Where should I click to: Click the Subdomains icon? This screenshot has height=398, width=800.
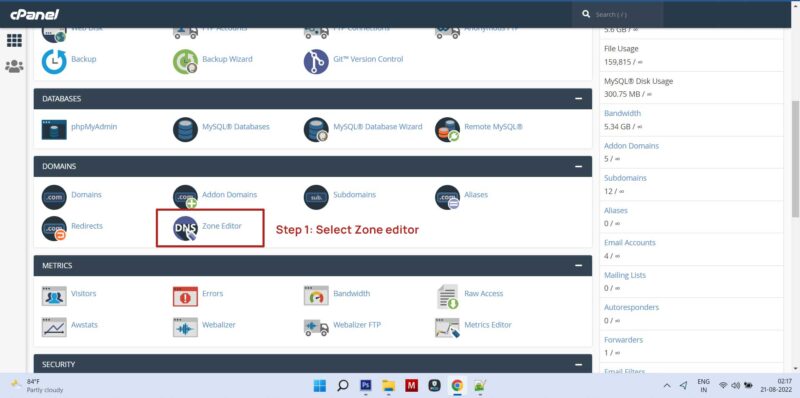tap(316, 197)
